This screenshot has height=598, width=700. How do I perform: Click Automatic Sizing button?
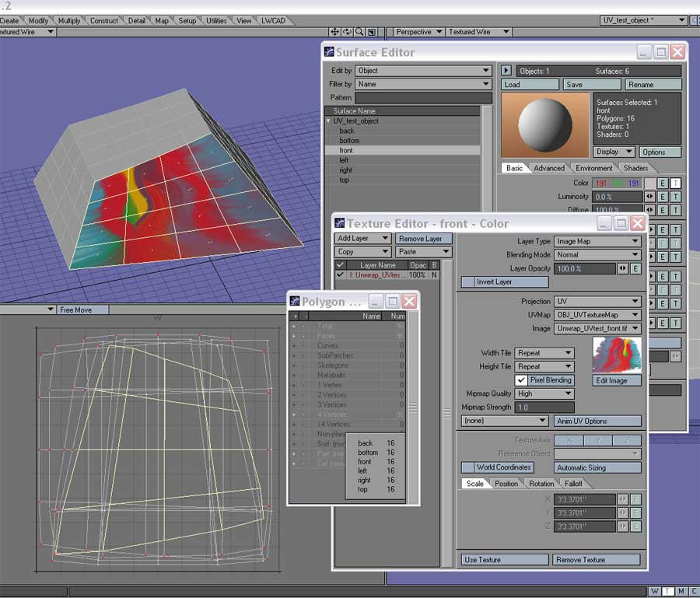[597, 467]
